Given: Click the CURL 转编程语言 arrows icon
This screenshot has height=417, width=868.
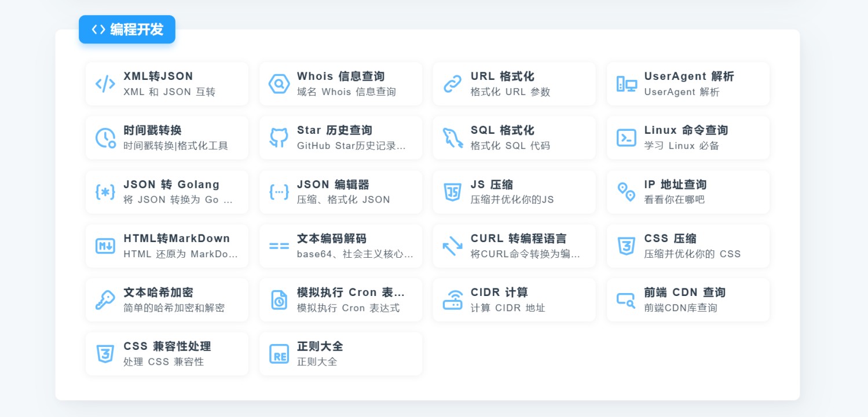Looking at the screenshot, I should click(x=453, y=246).
